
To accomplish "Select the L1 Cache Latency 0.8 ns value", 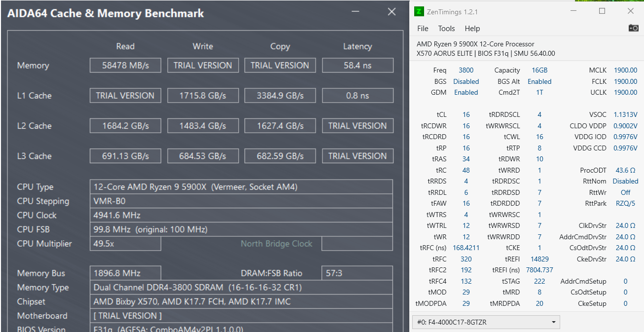I will (358, 95).
